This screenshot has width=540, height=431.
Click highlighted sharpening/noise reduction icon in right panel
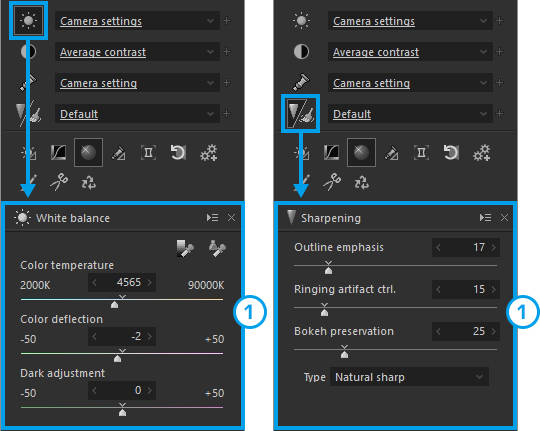coord(301,114)
